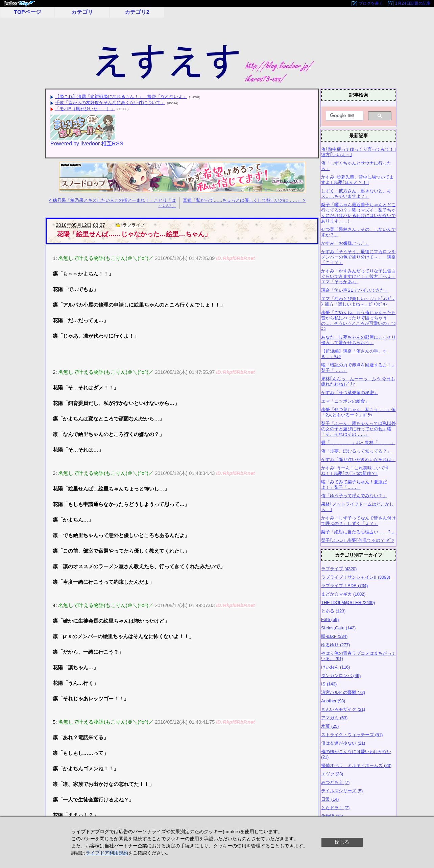Click the blue arrow beside 艦これ entry

click(x=52, y=97)
